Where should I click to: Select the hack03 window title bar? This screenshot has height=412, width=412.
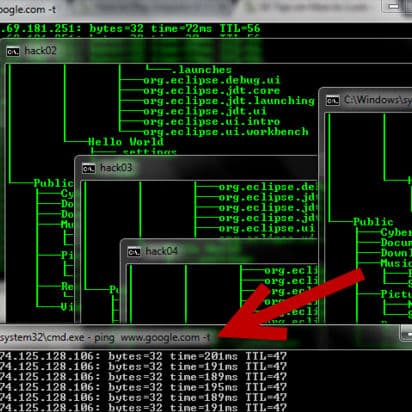click(x=197, y=168)
